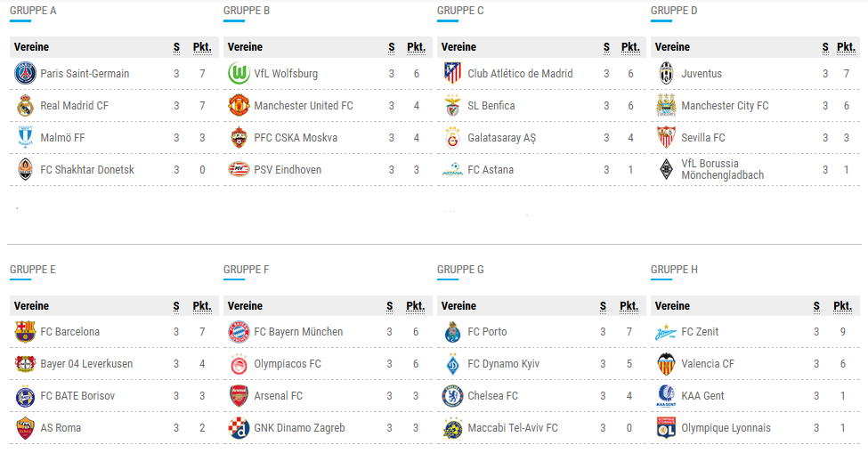Image resolution: width=868 pixels, height=453 pixels.
Task: Click the Pkt. column header in Gruppe C
Action: point(630,47)
